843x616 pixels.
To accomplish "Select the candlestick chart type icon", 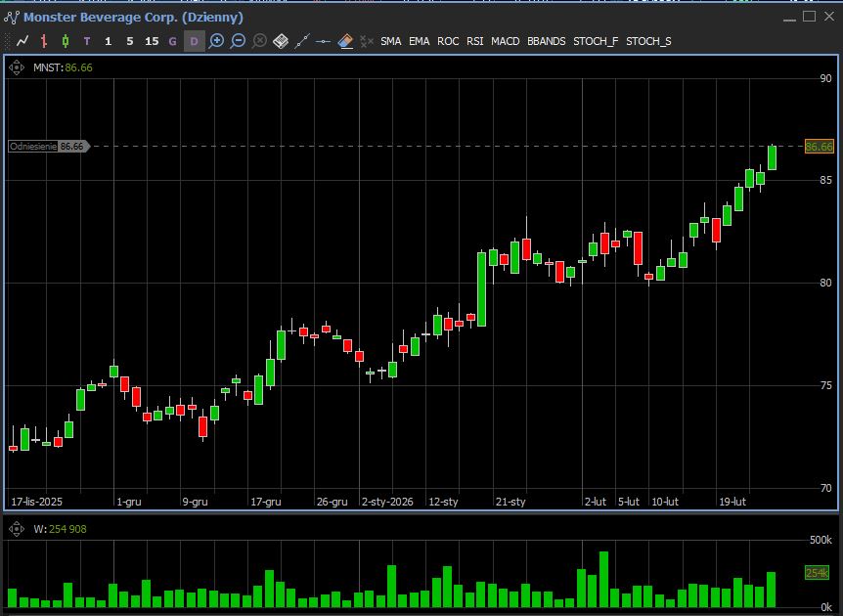I will (66, 41).
